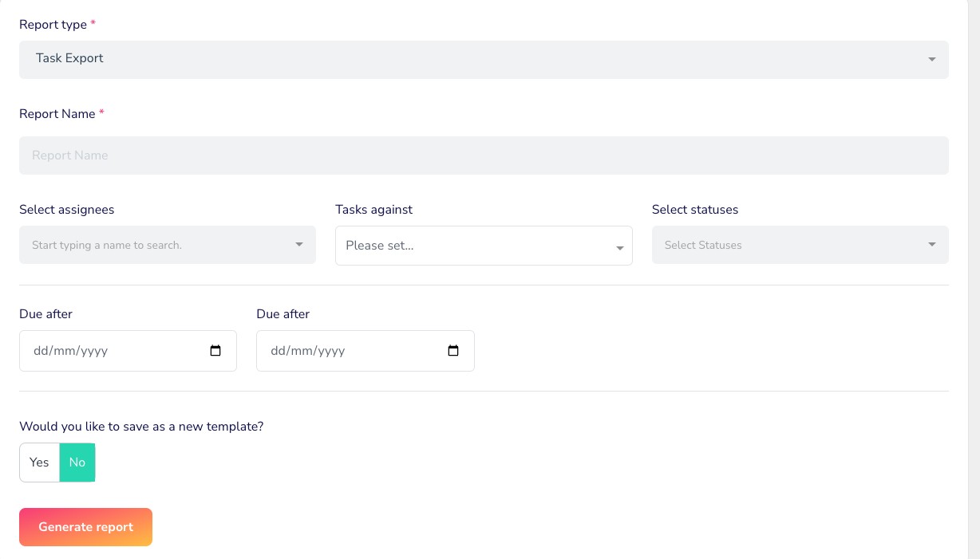Open the Task Export report type dropdown
This screenshot has width=980, height=559.
point(479,60)
